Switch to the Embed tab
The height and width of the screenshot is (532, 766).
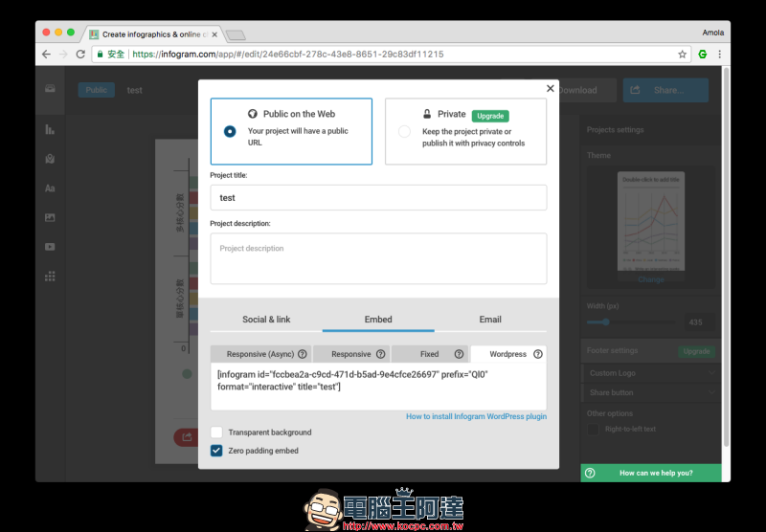378,320
